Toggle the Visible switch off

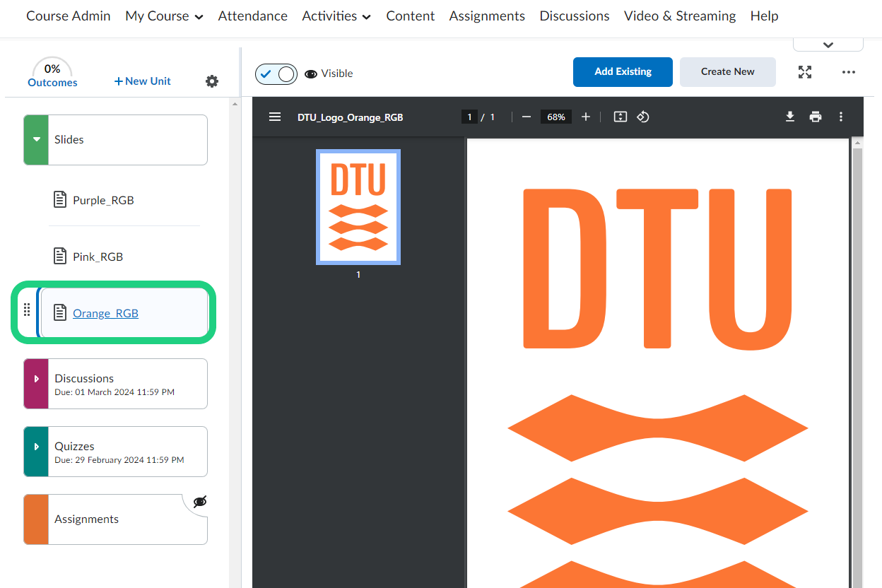click(x=276, y=73)
